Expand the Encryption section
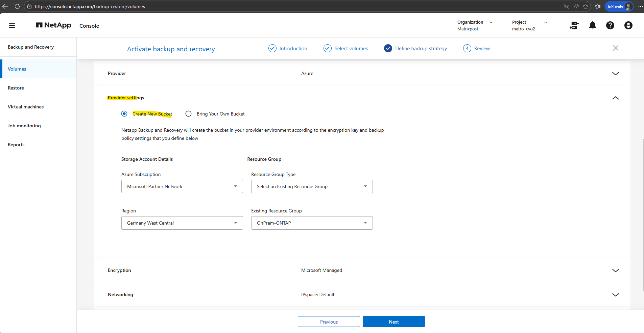Screen dimensions: 644x333 click(x=615, y=271)
